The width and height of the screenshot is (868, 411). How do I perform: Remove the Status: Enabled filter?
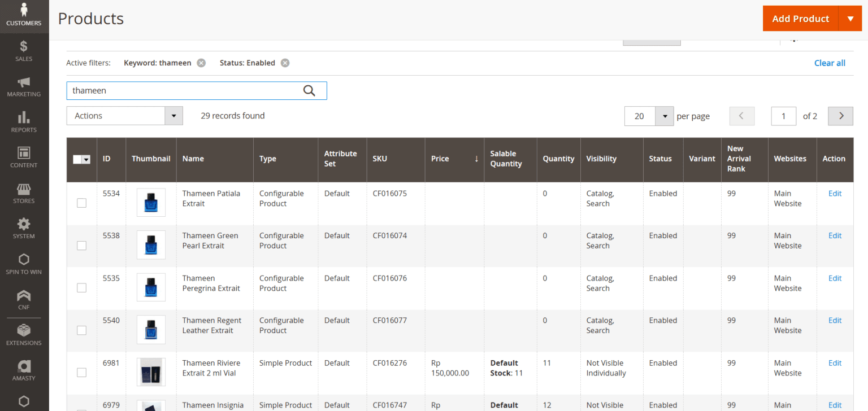(285, 63)
